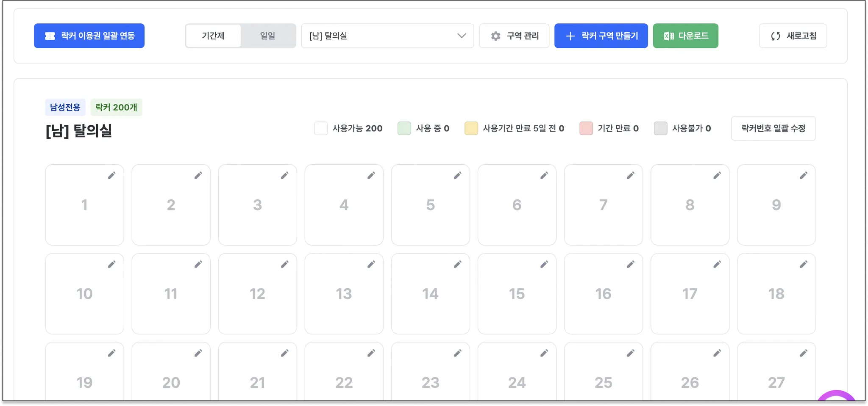
Task: Edit locker 5 via its pencil icon
Action: pyautogui.click(x=457, y=175)
